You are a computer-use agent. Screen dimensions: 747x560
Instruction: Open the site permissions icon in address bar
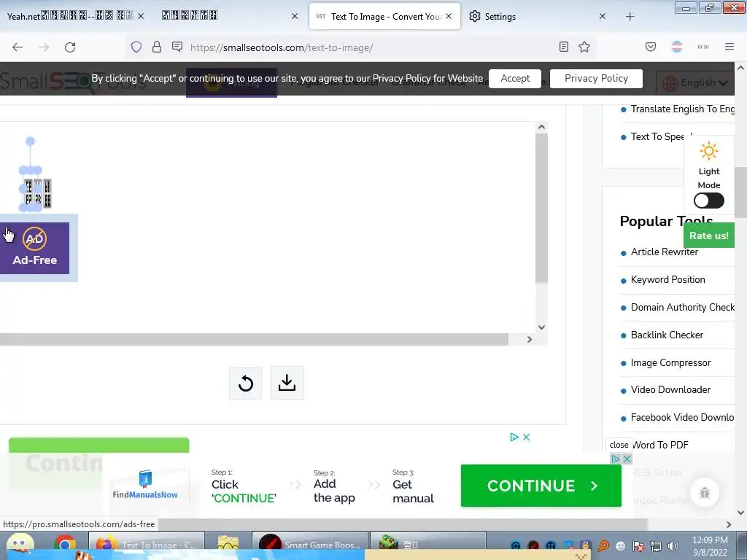(x=177, y=47)
